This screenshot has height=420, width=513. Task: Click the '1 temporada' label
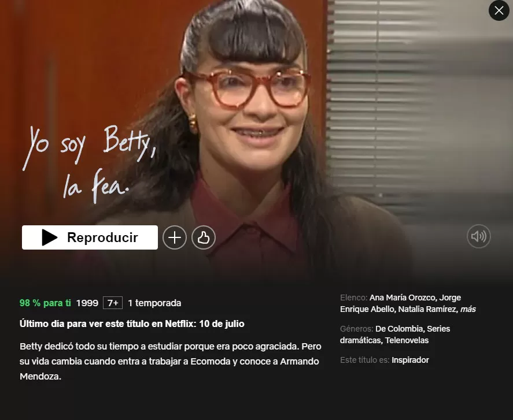pos(154,303)
